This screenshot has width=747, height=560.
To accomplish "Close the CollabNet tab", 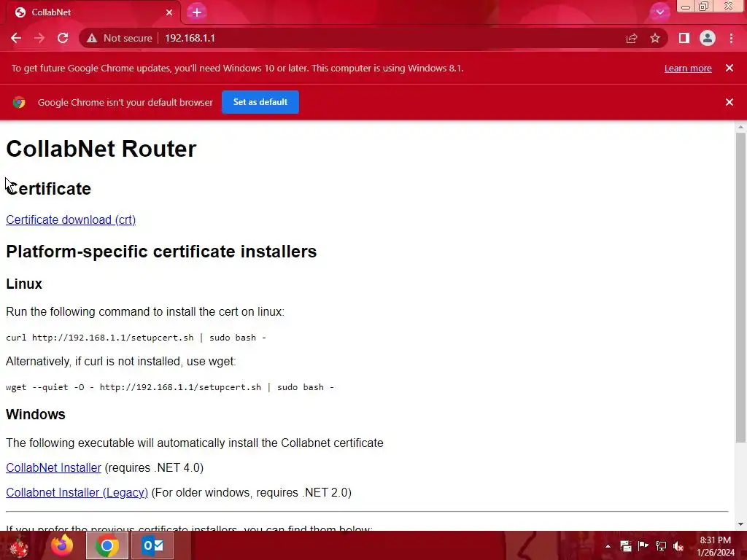I will pos(169,12).
